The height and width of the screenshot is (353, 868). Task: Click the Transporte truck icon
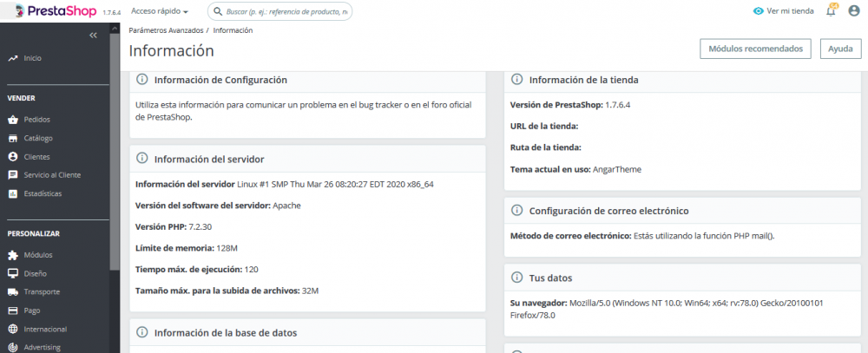13,291
